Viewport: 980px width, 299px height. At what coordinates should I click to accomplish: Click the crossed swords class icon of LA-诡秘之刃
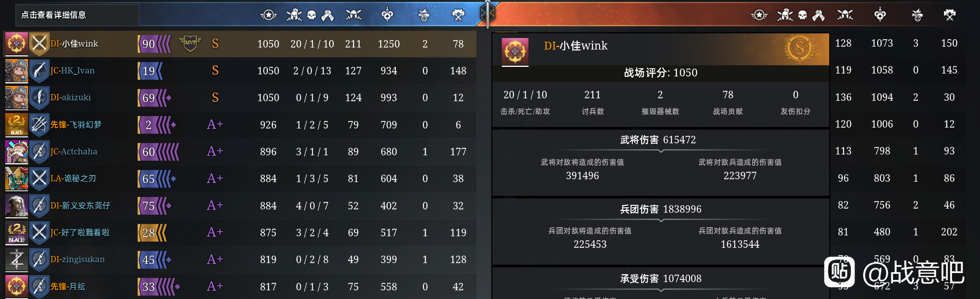pos(40,178)
